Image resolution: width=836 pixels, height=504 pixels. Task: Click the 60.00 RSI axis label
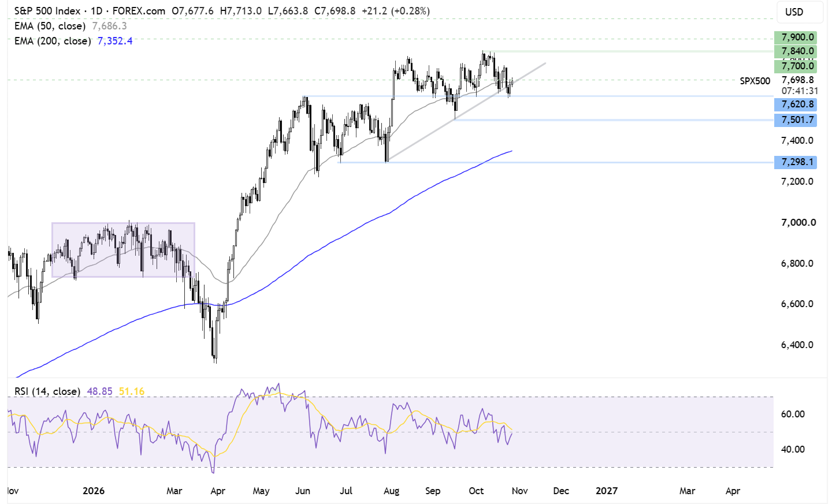click(793, 414)
